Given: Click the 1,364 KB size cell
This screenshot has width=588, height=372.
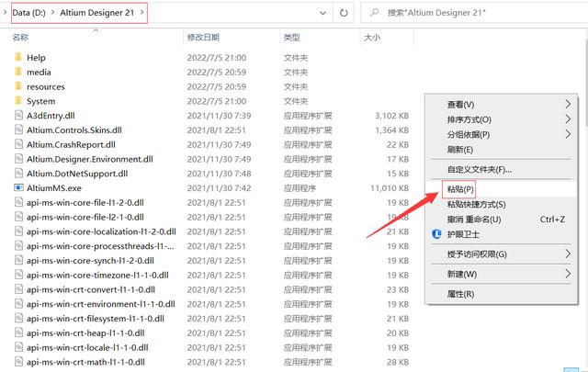Looking at the screenshot, I should click(392, 130).
